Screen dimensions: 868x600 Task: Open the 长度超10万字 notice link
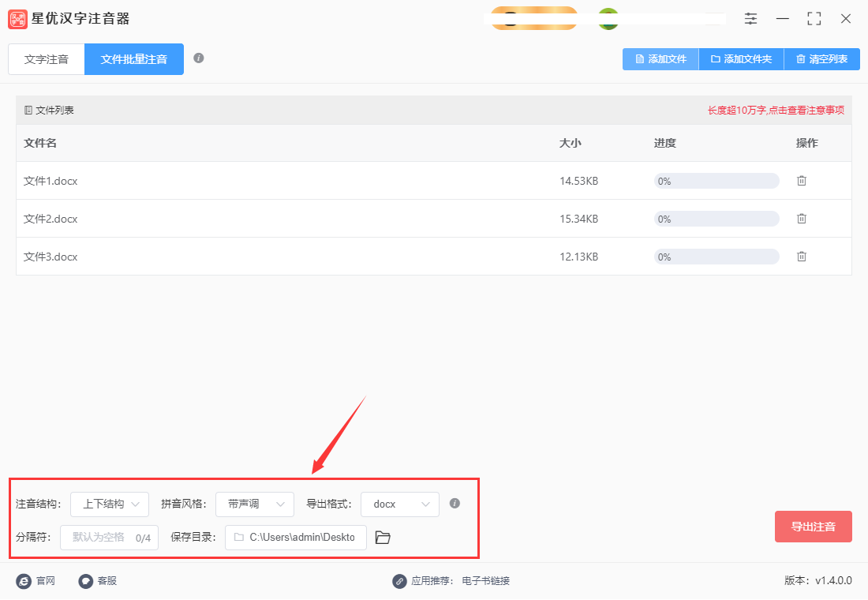pos(776,111)
